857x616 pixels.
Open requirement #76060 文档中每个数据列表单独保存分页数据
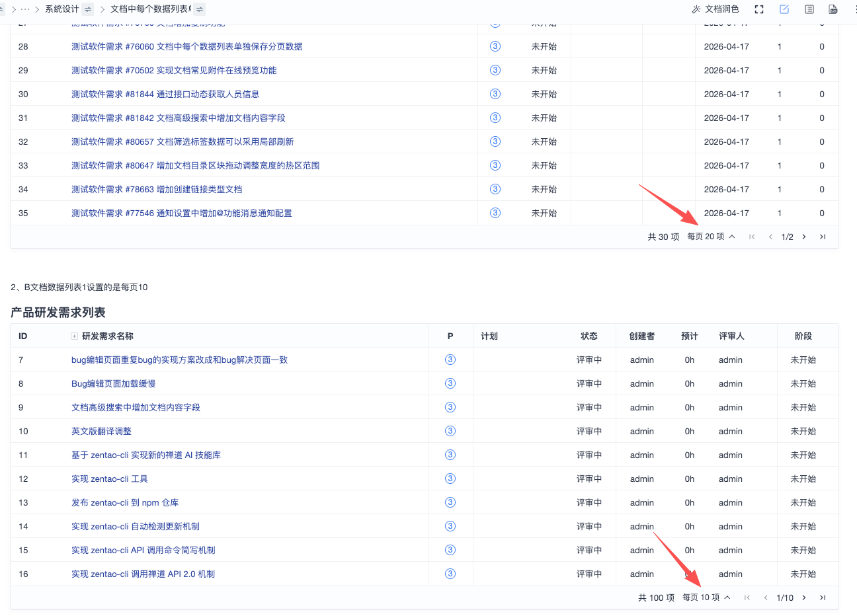187,46
